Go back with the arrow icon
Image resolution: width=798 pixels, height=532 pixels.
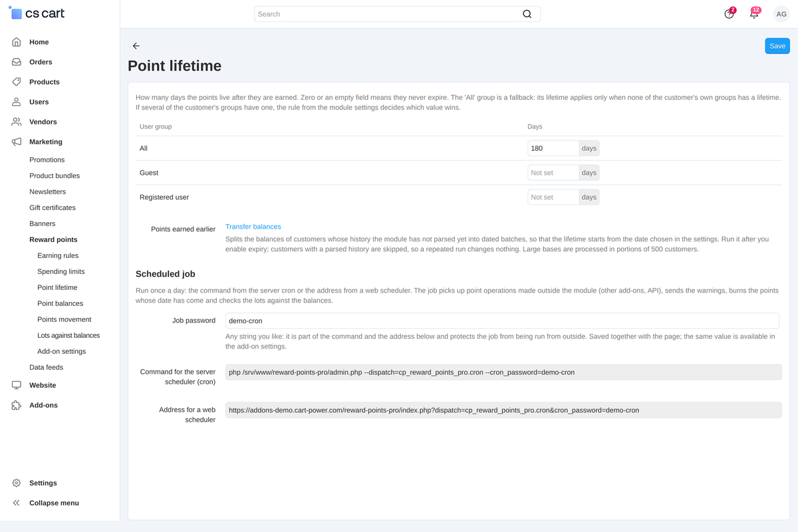tap(136, 46)
